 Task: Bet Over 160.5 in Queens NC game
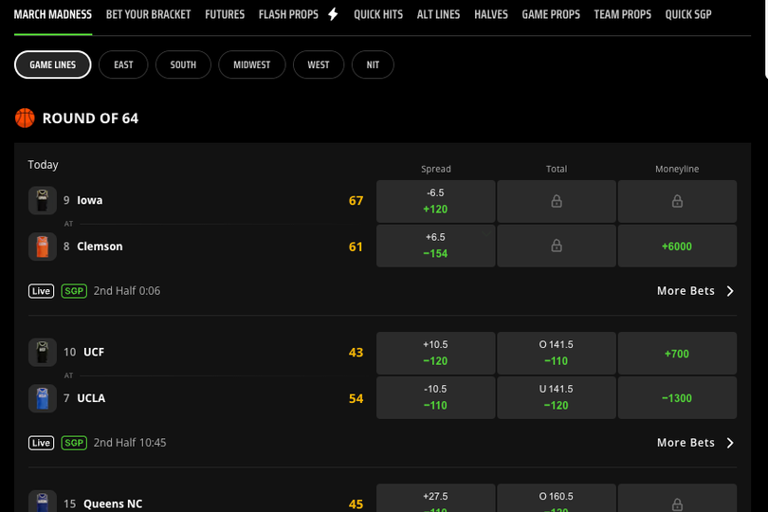pos(556,498)
